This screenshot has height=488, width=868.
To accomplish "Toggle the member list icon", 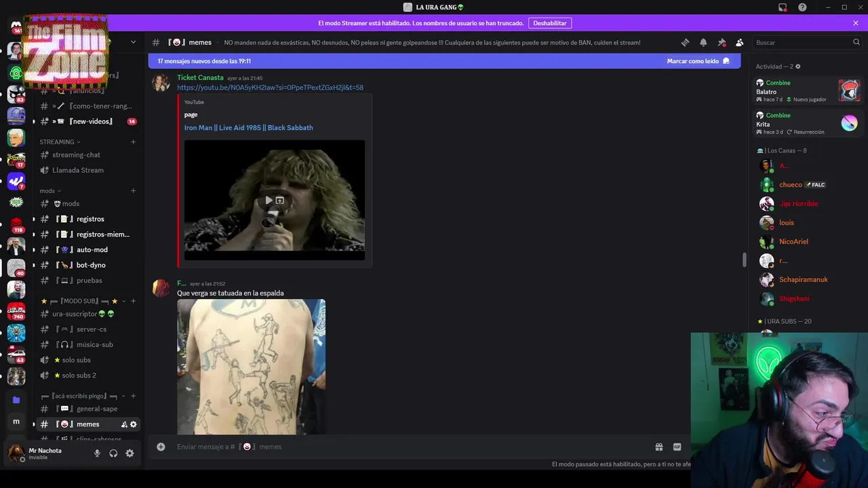I will 740,42.
